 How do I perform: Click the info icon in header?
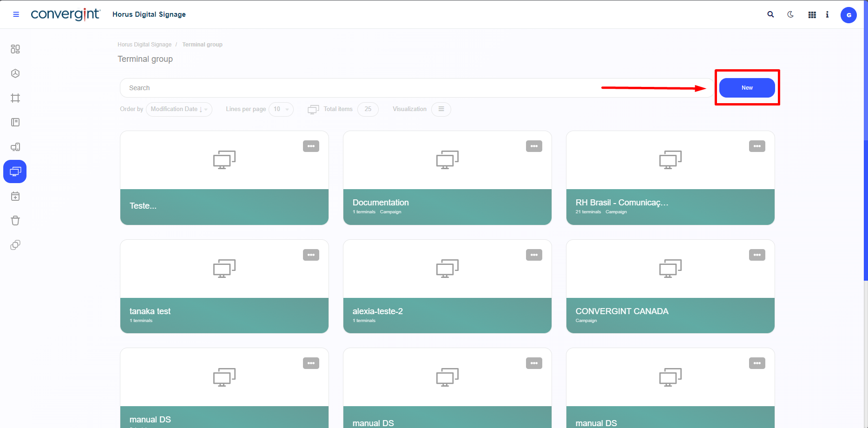pyautogui.click(x=827, y=15)
